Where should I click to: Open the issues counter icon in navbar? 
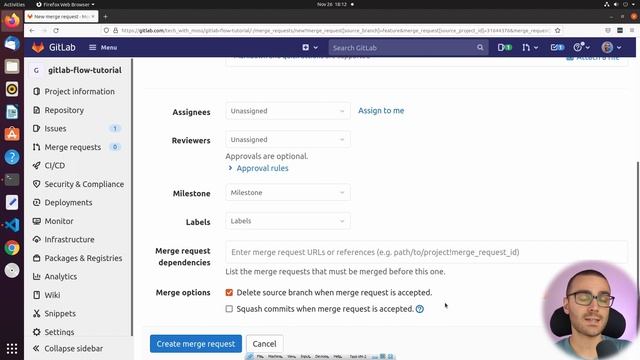(x=504, y=47)
